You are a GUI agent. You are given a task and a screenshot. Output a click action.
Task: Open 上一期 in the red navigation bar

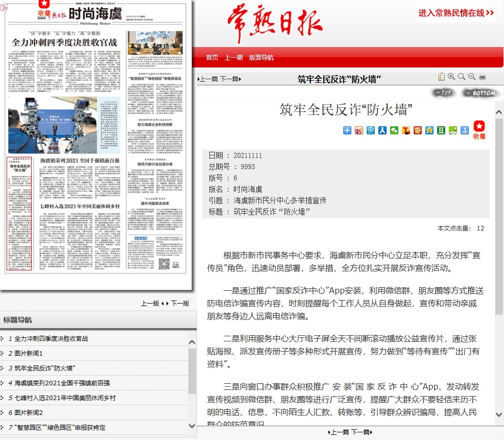(234, 58)
